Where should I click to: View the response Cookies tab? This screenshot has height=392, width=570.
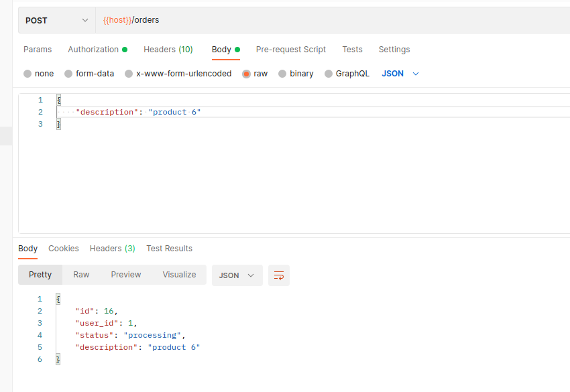pos(63,249)
